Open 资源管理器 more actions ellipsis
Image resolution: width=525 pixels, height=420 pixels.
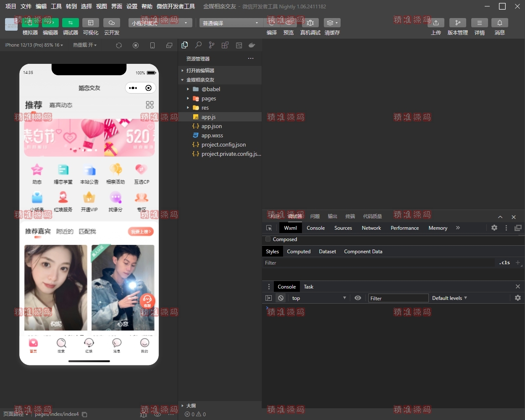click(251, 58)
